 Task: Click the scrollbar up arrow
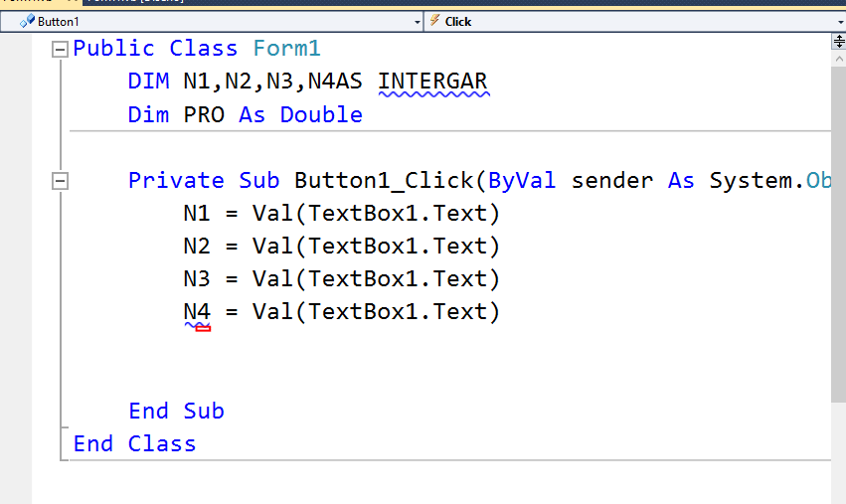839,59
